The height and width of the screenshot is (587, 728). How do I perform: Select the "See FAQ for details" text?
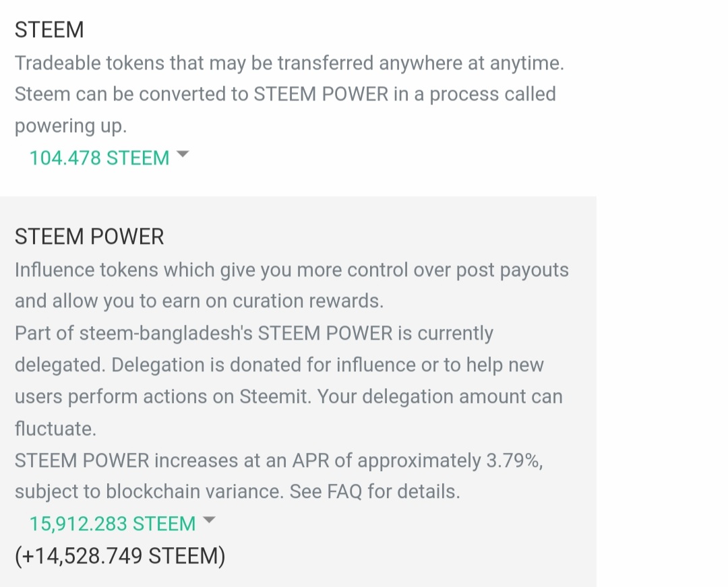(375, 492)
